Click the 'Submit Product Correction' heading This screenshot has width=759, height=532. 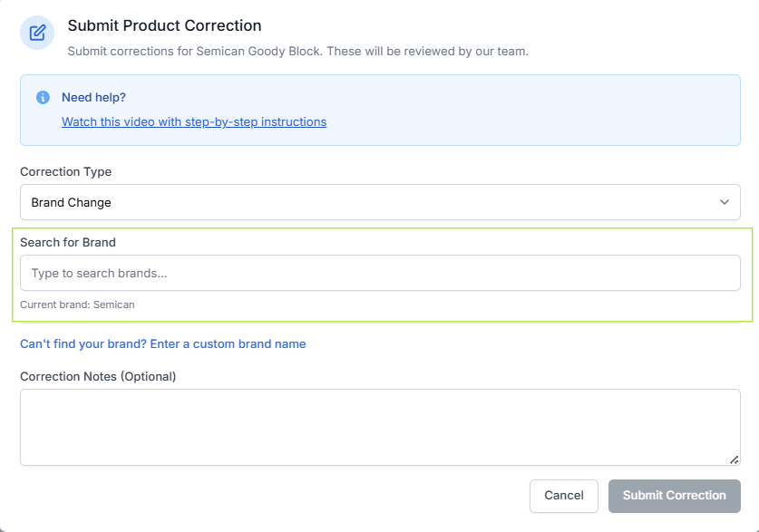point(164,25)
